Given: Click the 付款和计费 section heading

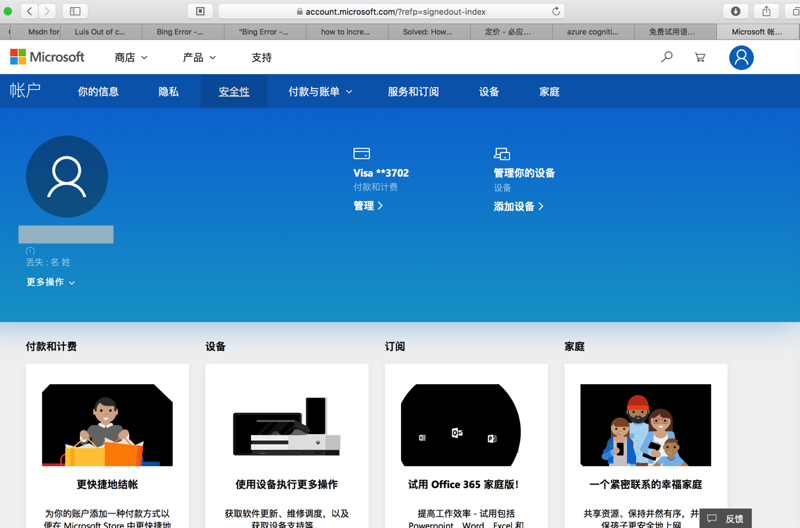Looking at the screenshot, I should (x=51, y=346).
